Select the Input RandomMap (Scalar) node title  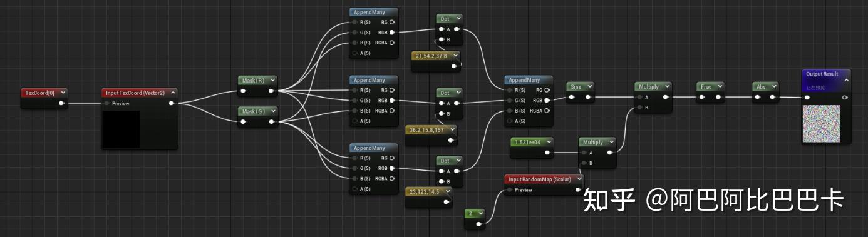[x=539, y=179]
